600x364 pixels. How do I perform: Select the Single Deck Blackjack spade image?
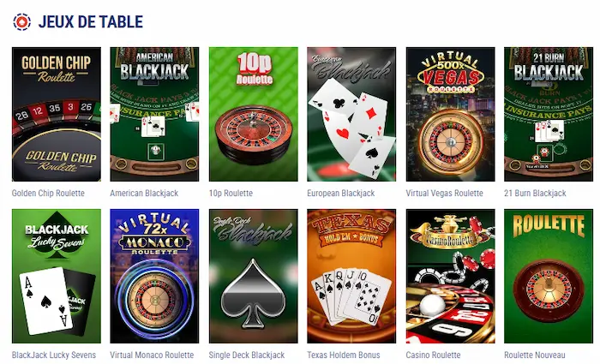click(x=254, y=276)
